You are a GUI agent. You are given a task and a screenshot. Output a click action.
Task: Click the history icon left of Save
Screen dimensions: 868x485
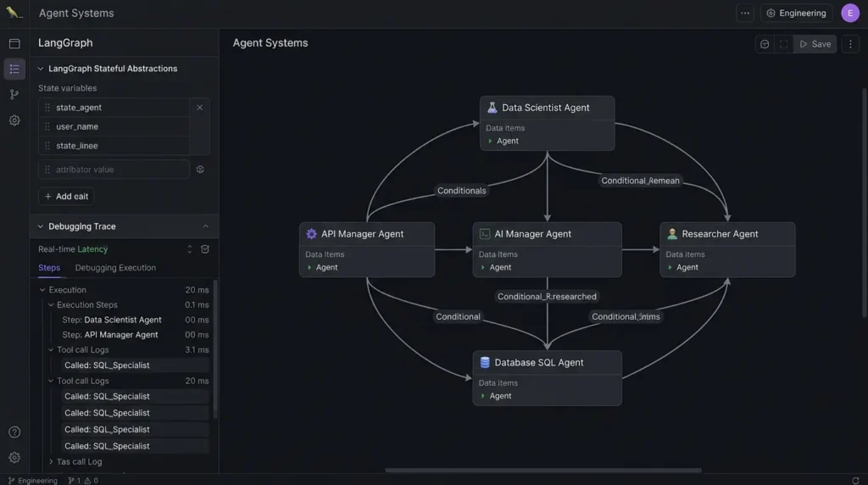(x=765, y=44)
